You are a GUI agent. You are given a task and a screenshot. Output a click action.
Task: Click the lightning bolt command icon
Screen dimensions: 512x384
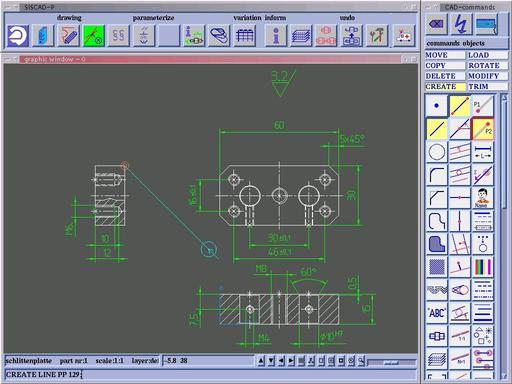461,24
